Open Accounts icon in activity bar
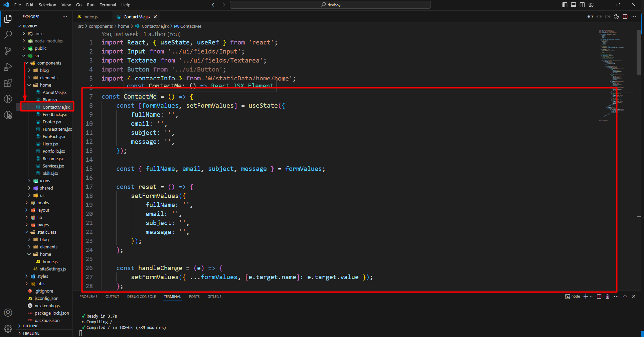The width and height of the screenshot is (644, 337). pos(8,313)
